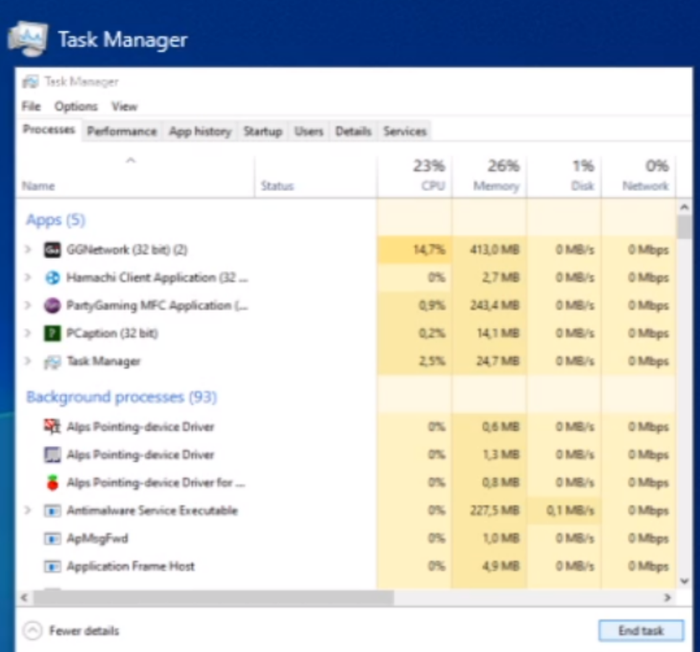Expand the PCaption (32 bit) entry
This screenshot has height=652, width=700.
coord(28,333)
